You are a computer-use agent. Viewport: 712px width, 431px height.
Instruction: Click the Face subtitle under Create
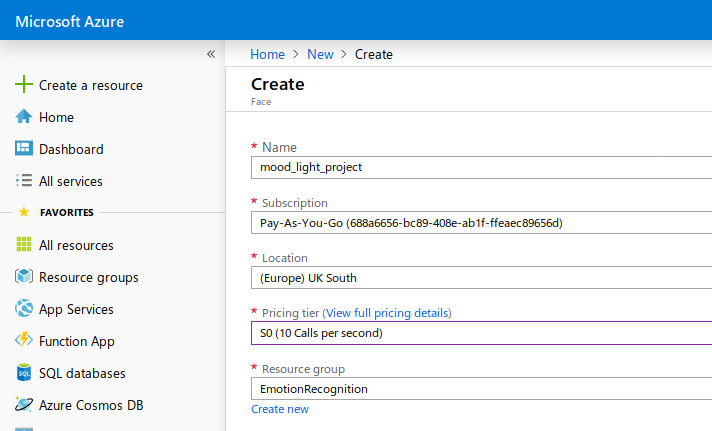[261, 102]
